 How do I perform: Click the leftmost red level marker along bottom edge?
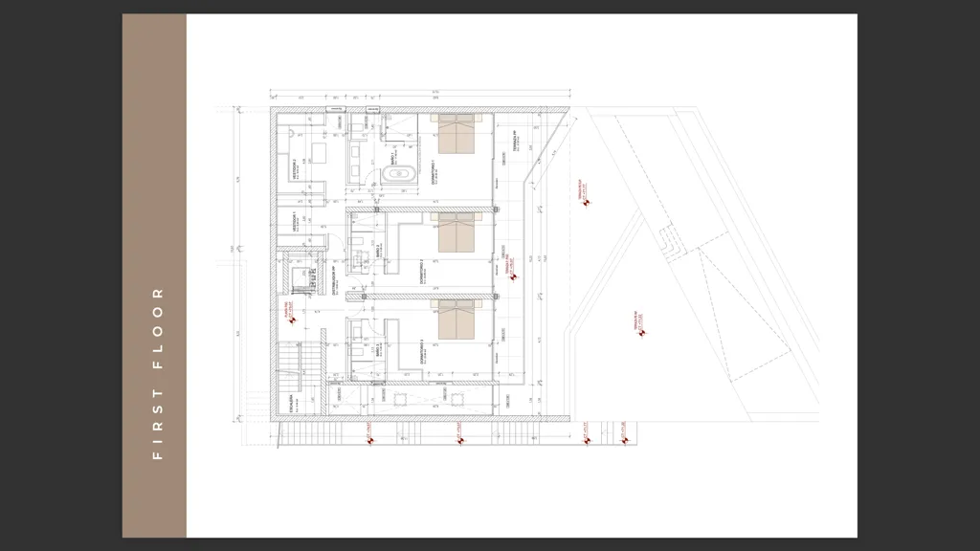coord(369,435)
